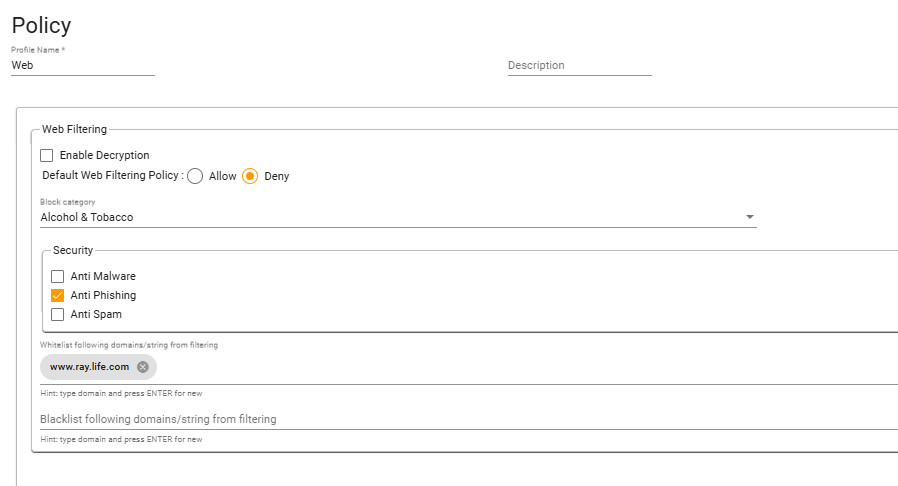Enable the Decryption checkbox
The image size is (898, 486).
tap(46, 155)
